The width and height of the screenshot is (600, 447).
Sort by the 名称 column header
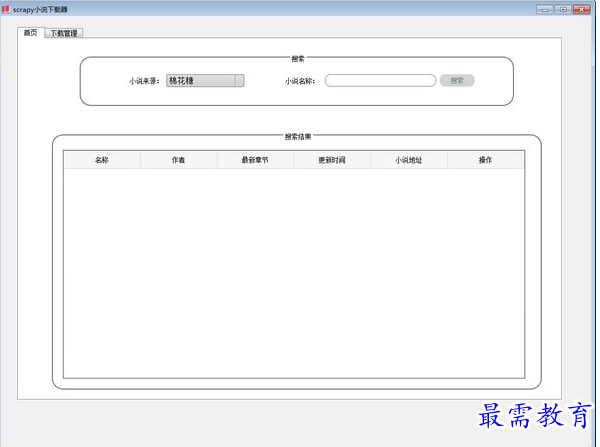pyautogui.click(x=102, y=160)
